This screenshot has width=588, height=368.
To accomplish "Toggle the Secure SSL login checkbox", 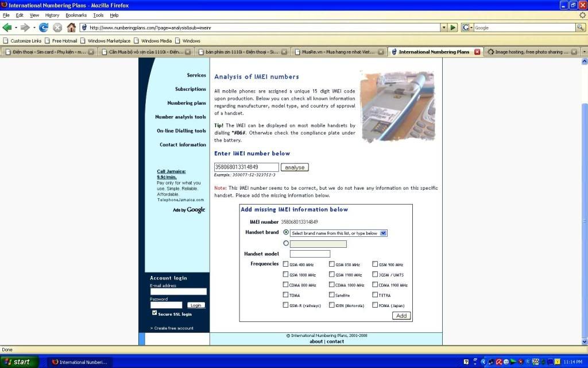I will (154, 313).
